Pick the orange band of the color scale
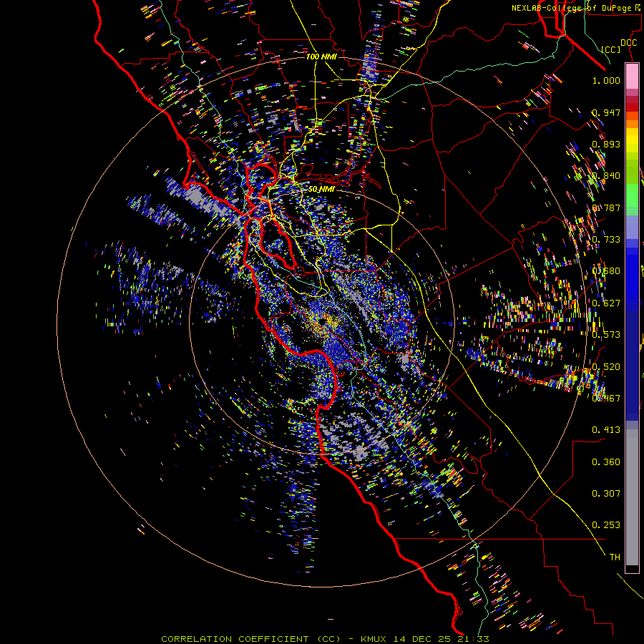644x644 pixels. 632,123
